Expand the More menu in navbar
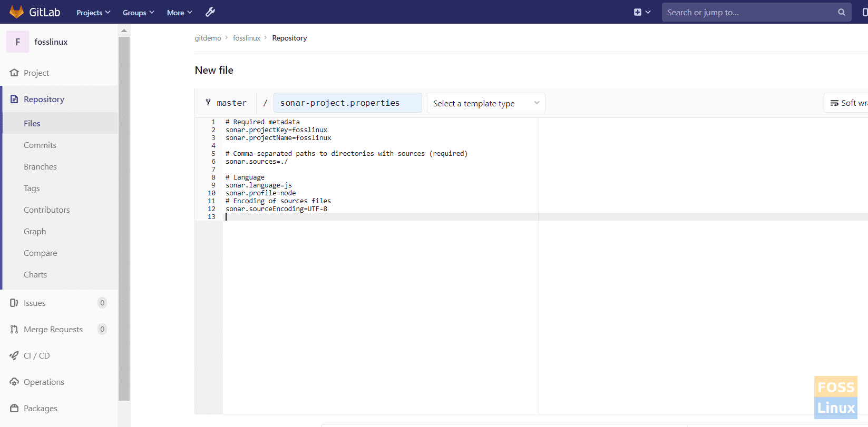The height and width of the screenshot is (427, 868). (x=179, y=13)
